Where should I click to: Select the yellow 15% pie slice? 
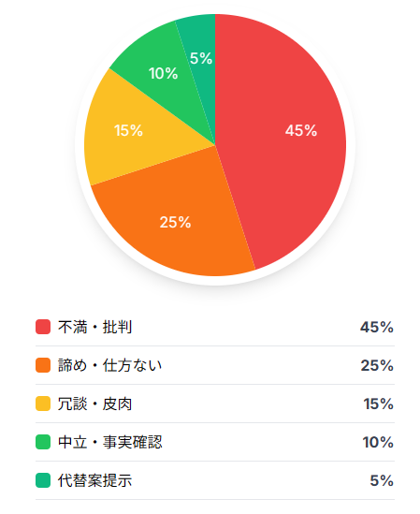point(131,131)
